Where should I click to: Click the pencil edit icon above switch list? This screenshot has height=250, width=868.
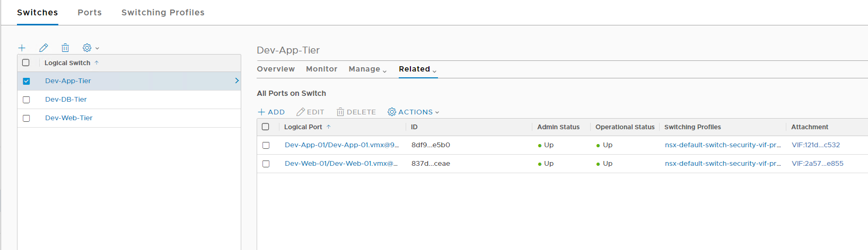[x=43, y=48]
